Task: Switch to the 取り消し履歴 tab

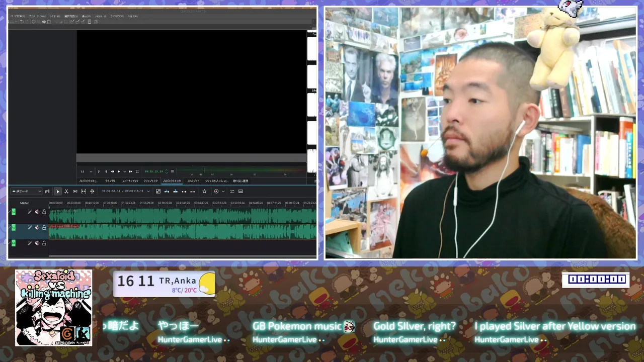Action: 240,181
